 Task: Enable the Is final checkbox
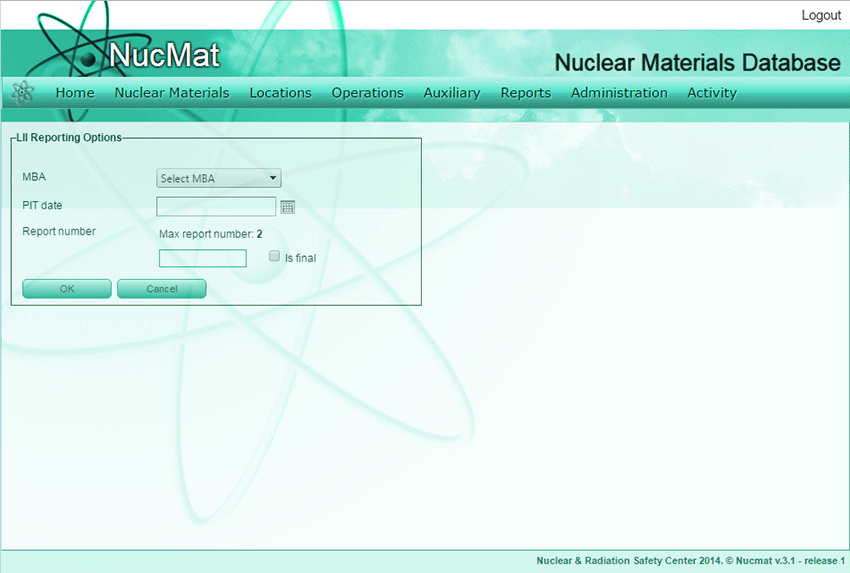(x=274, y=256)
